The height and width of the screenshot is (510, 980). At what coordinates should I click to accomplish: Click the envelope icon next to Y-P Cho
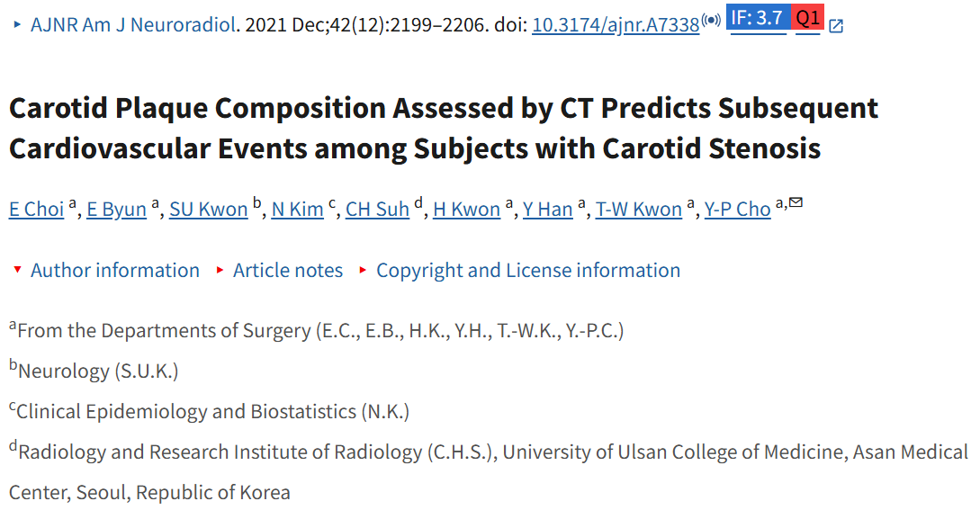click(x=796, y=201)
